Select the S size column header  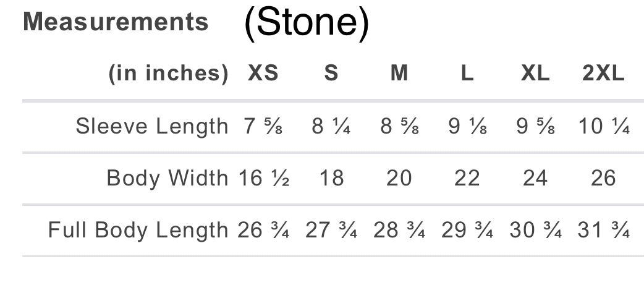pyautogui.click(x=331, y=74)
